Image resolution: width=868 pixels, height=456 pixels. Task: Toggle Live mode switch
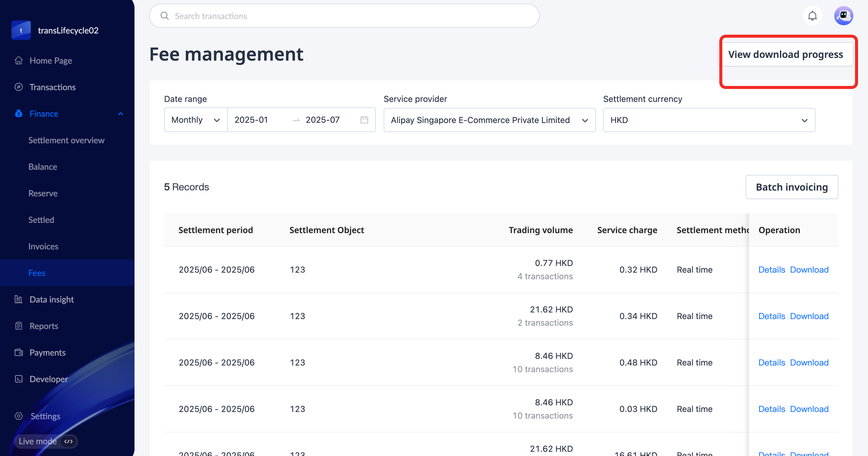point(68,441)
